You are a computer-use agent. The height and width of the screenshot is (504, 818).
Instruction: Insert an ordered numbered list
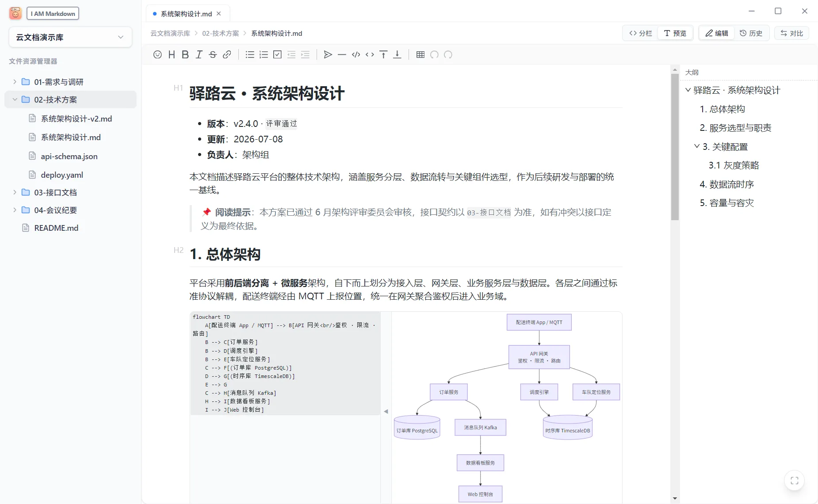pos(264,54)
